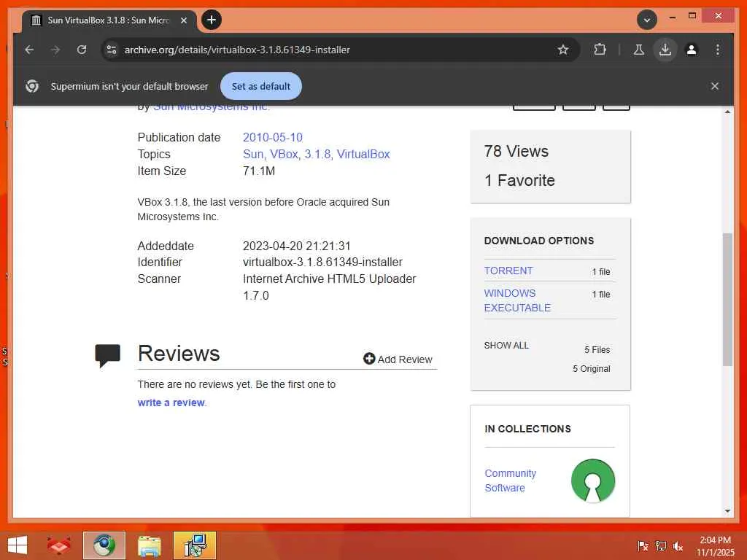The image size is (747, 560).
Task: Dismiss the default browser notification bar
Action: click(x=715, y=86)
